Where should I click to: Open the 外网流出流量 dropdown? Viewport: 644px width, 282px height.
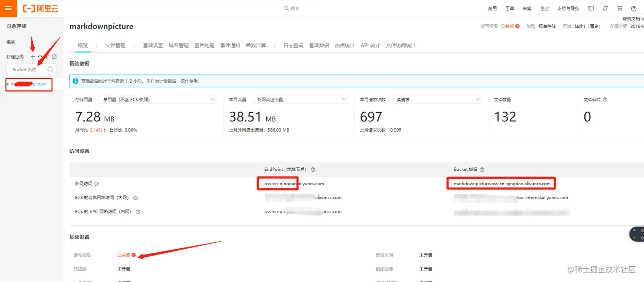[300, 99]
